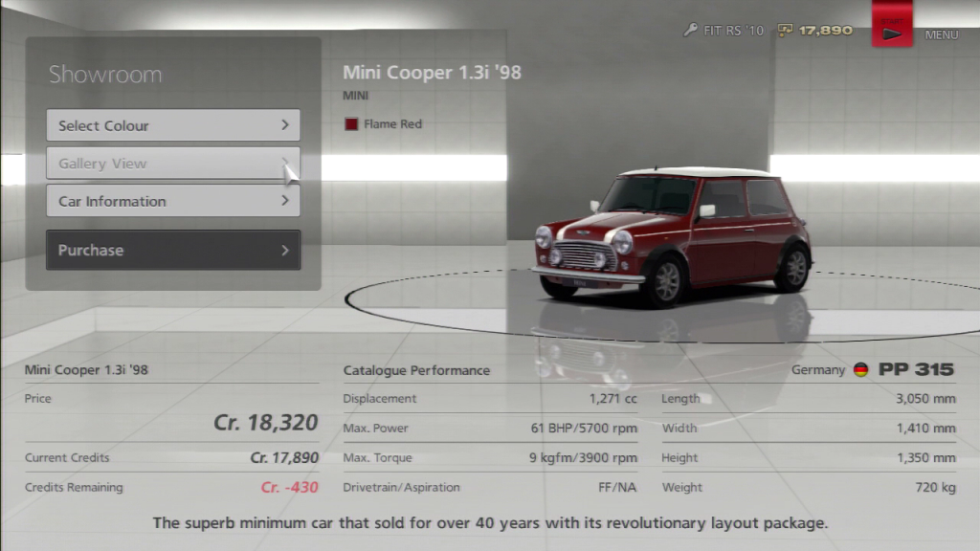Image resolution: width=980 pixels, height=551 pixels.
Task: Click the Weight label
Action: 681,487
